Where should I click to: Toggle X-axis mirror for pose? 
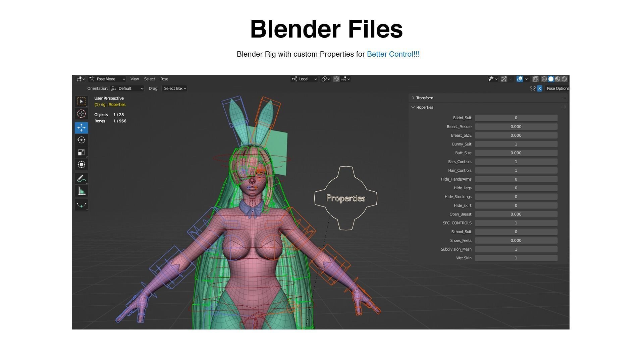pos(539,88)
